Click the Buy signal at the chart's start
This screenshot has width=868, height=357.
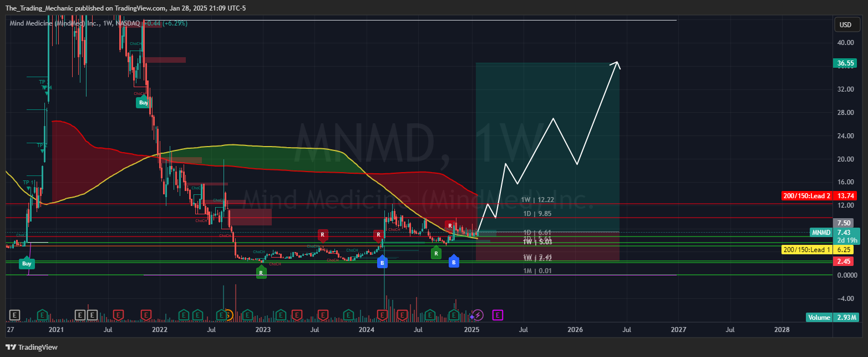pos(26,263)
